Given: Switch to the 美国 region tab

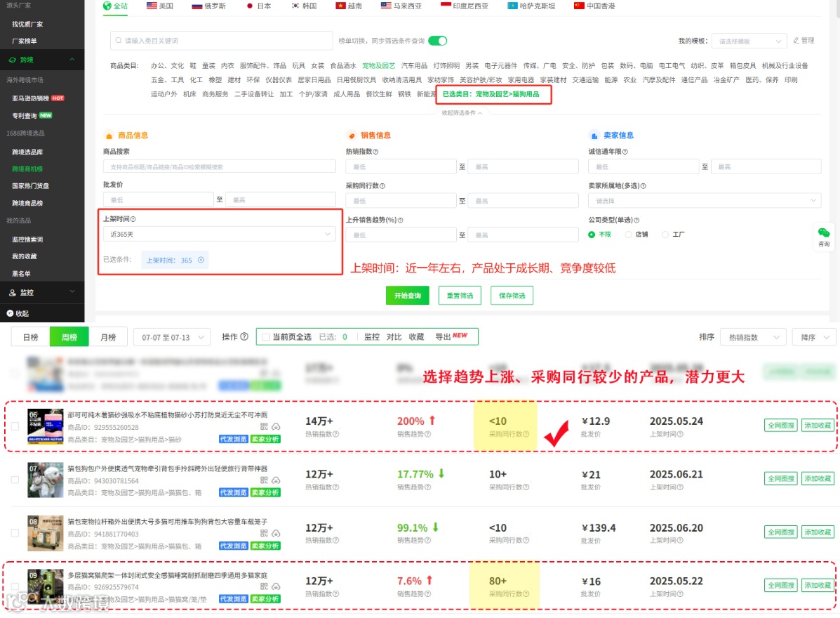Looking at the screenshot, I should [x=159, y=6].
